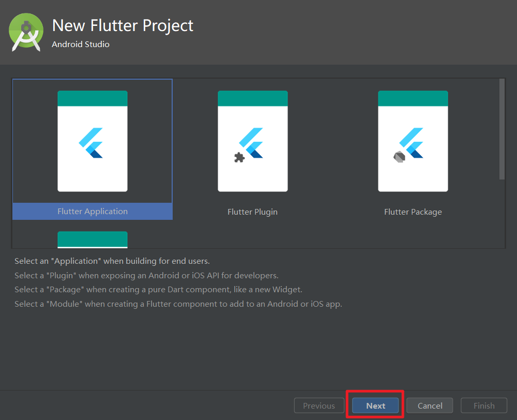
Task: Click the disabled Previous button
Action: pyautogui.click(x=319, y=406)
